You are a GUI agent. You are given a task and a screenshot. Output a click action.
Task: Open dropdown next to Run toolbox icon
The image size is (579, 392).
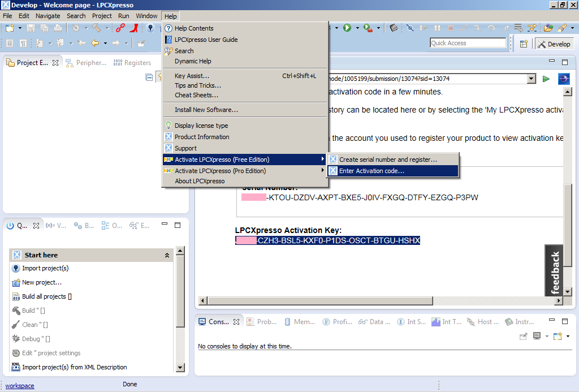tap(378, 28)
